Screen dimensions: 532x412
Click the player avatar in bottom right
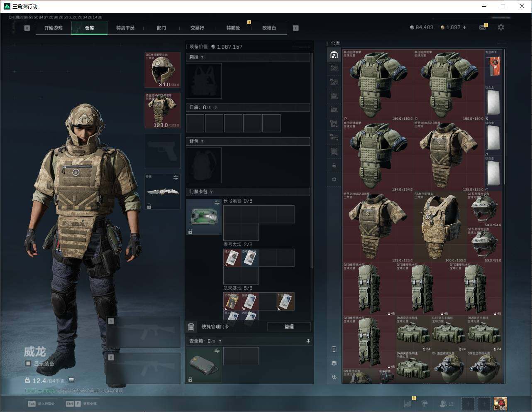click(x=500, y=404)
